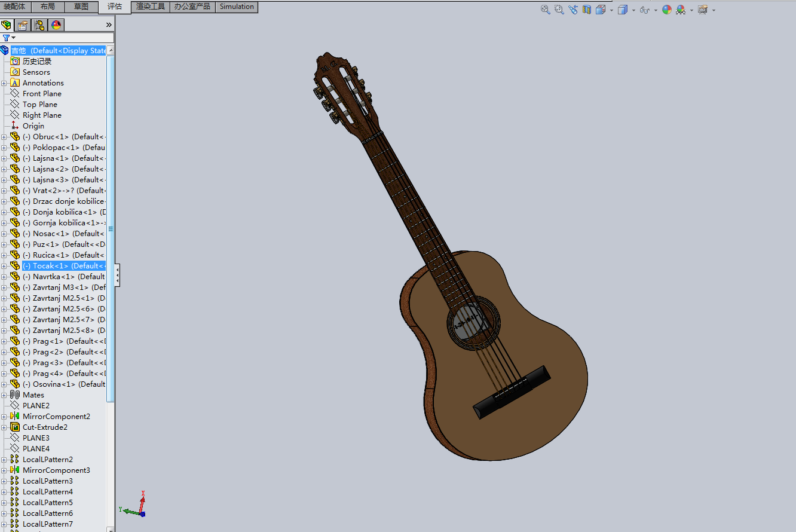Open the DisplayManager appearance tab

tap(56, 25)
